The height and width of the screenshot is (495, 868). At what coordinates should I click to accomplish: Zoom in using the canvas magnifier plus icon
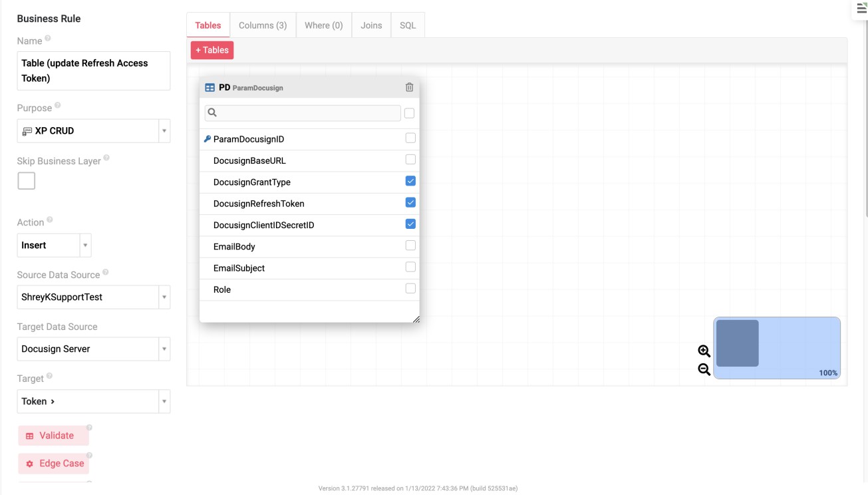703,350
